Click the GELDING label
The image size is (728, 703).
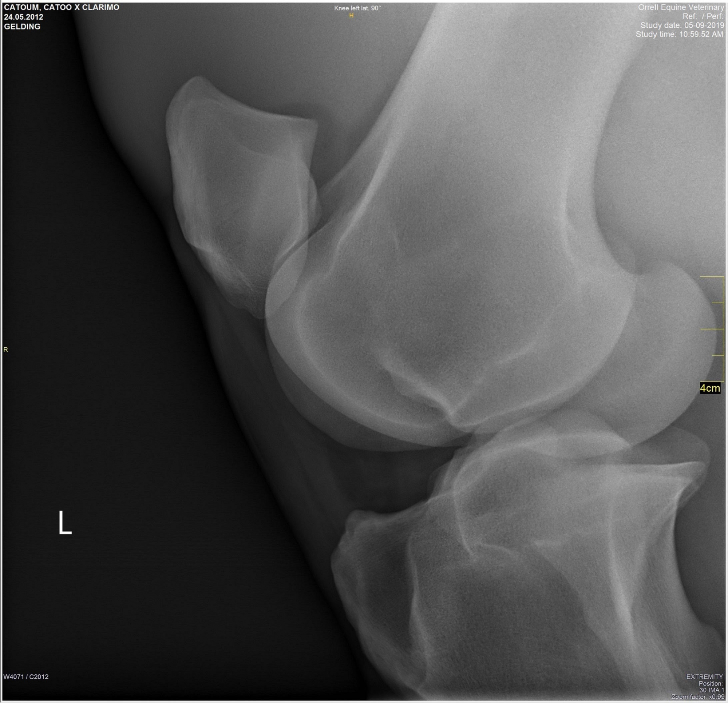(x=22, y=26)
